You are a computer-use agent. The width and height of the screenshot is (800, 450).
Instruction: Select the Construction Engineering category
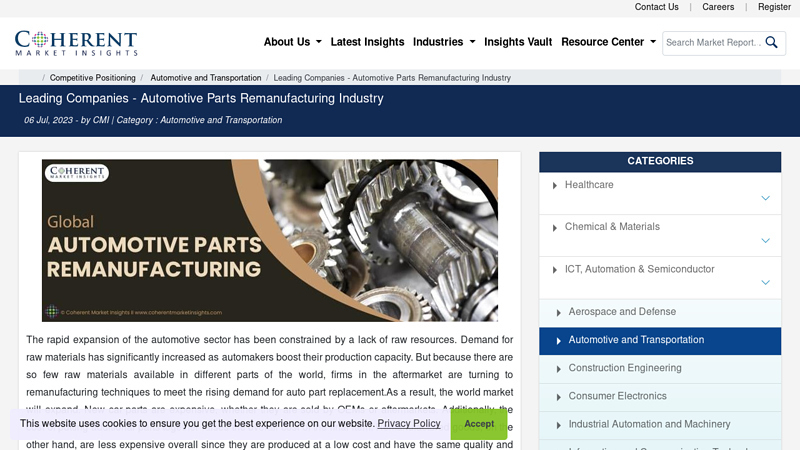pyautogui.click(x=625, y=367)
